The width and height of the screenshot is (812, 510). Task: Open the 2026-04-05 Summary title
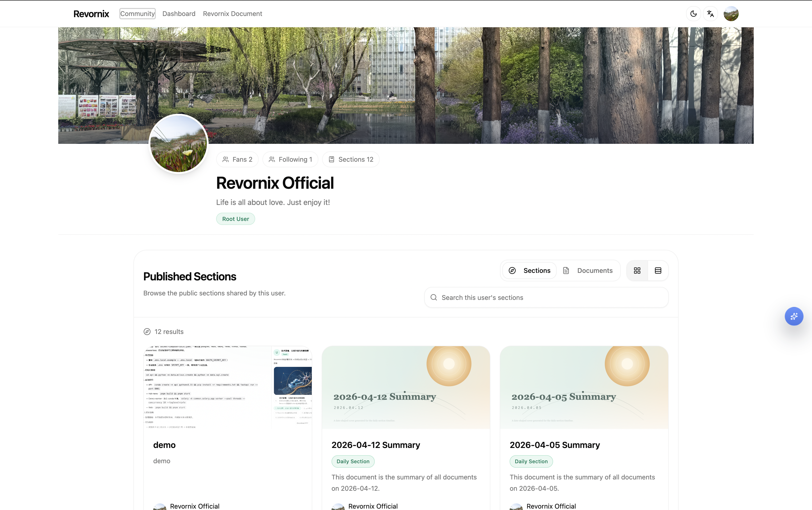pyautogui.click(x=555, y=445)
